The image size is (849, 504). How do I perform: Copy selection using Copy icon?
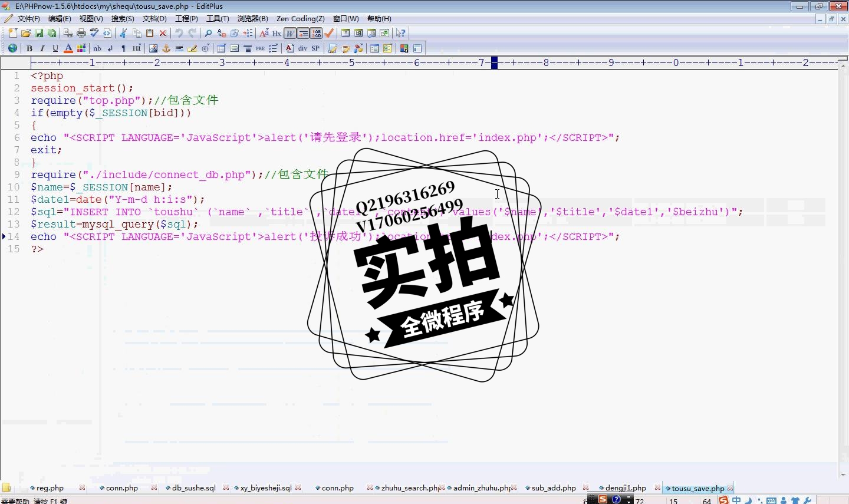[137, 33]
